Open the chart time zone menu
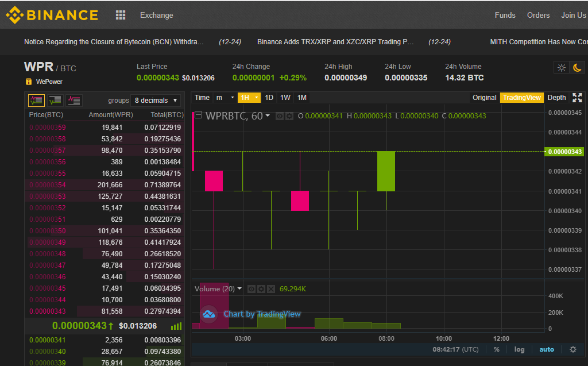 pos(455,349)
